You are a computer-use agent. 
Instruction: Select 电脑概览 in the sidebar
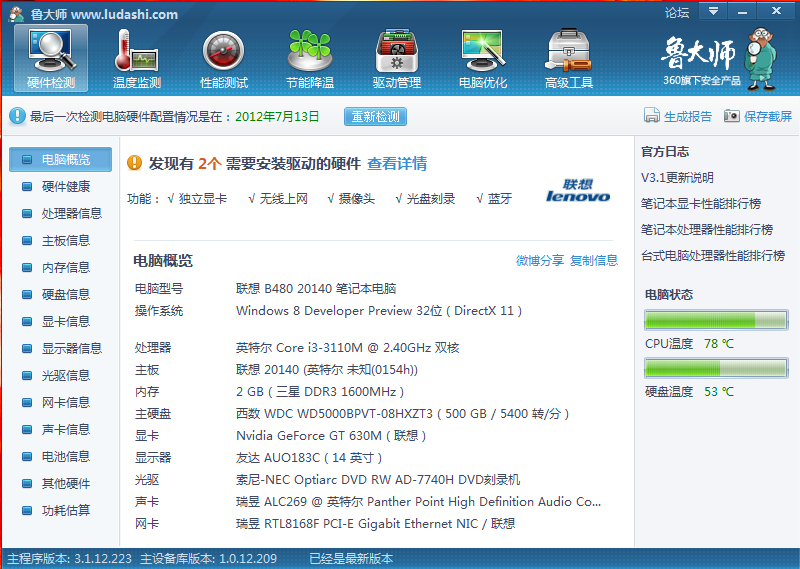(x=60, y=159)
